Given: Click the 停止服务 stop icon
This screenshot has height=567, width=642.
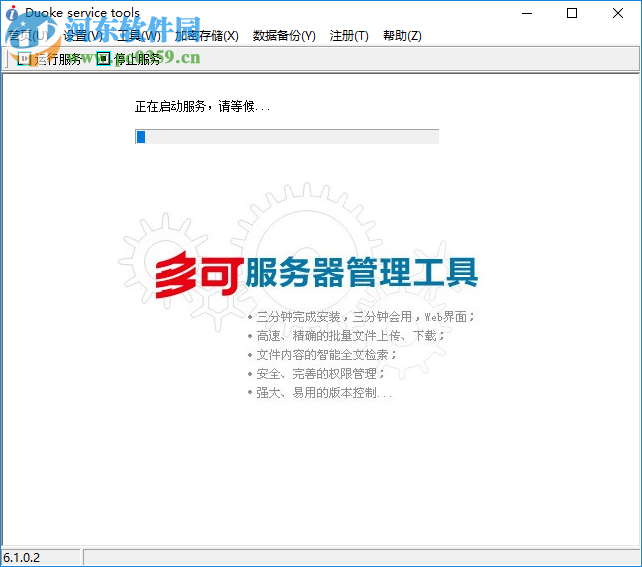Looking at the screenshot, I should 104,59.
